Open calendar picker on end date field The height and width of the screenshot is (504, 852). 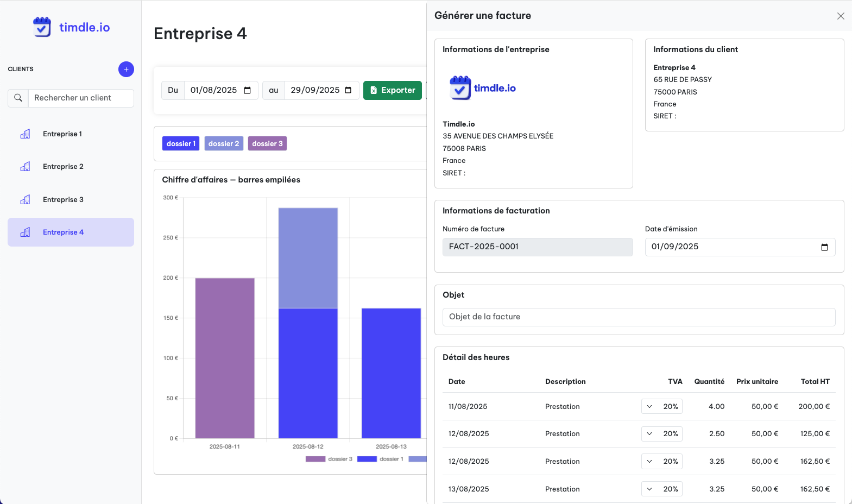click(348, 90)
